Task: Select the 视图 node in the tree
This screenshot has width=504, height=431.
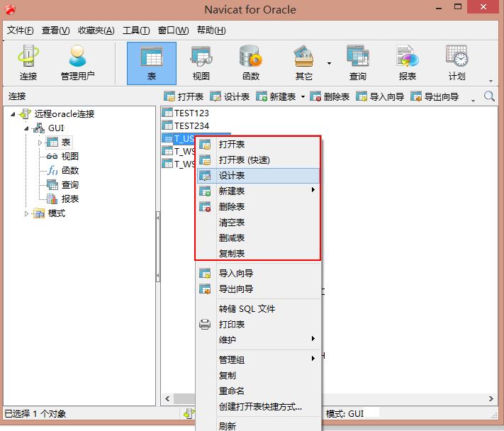Action: 62,157
